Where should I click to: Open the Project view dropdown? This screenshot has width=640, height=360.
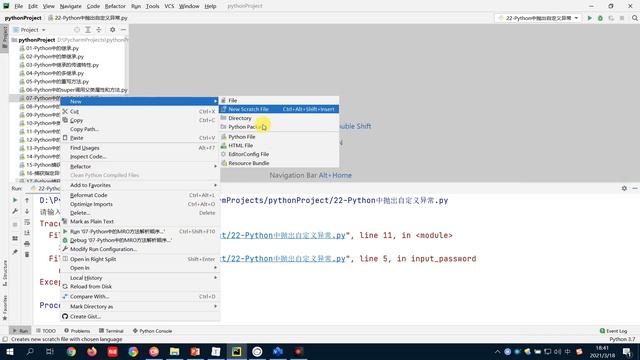pos(29,30)
